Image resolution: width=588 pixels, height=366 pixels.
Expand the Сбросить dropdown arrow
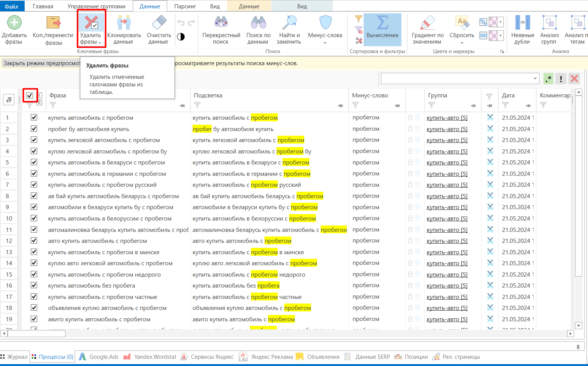pyautogui.click(x=462, y=43)
